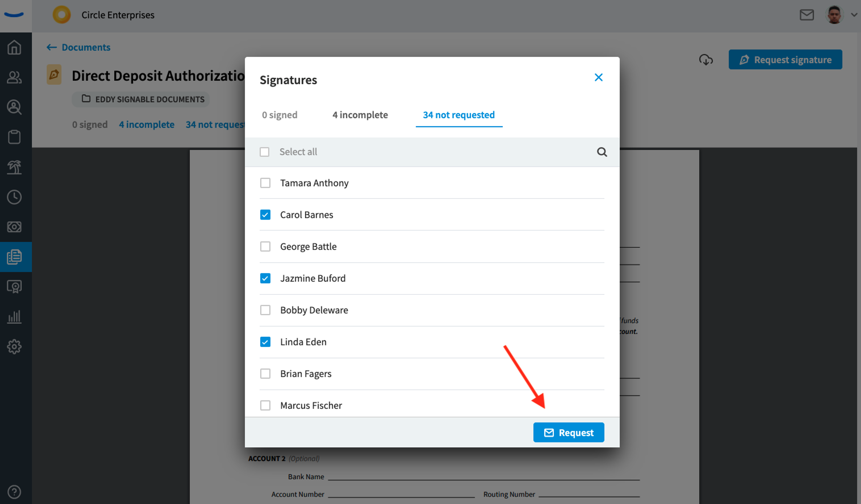861x504 pixels.
Task: Check the George Battle checkbox
Action: pyautogui.click(x=265, y=247)
